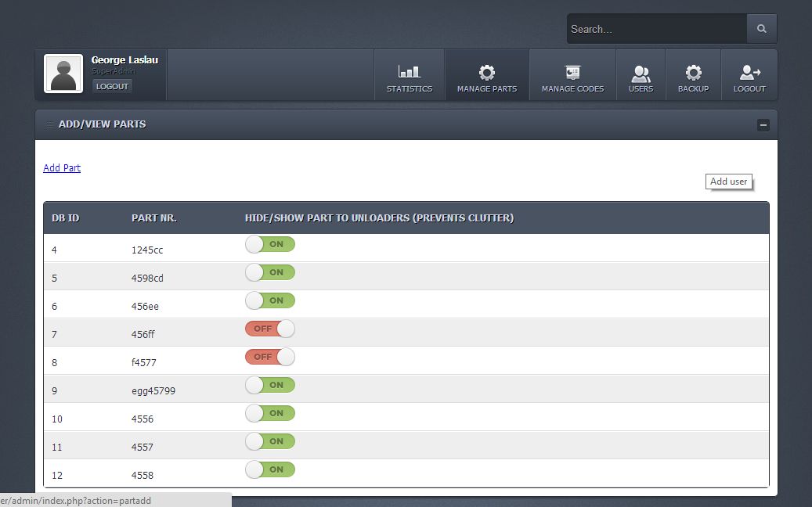Enable the toggle for part f4577
812x507 pixels.
click(x=270, y=357)
